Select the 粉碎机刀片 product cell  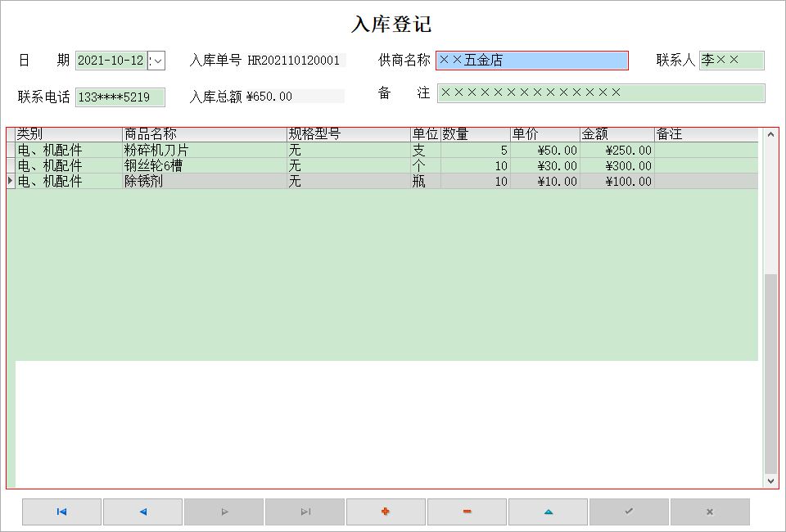coord(205,151)
